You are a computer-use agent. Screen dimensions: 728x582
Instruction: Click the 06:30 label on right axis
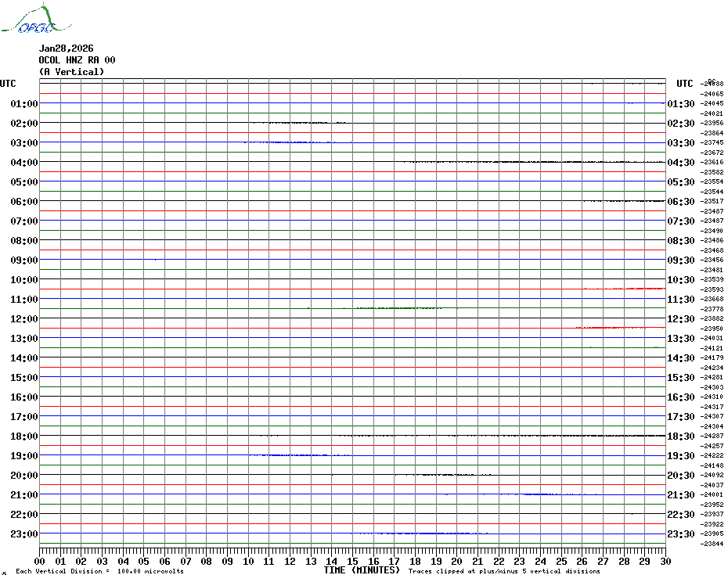pyautogui.click(x=680, y=202)
